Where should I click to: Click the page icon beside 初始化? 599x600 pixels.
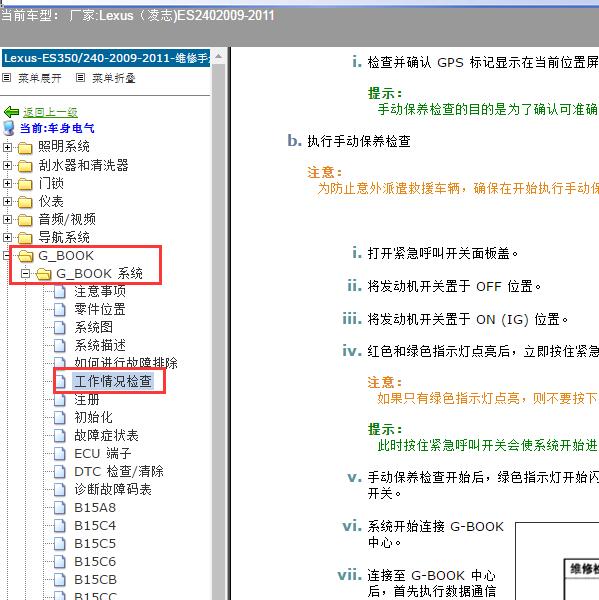click(x=60, y=417)
